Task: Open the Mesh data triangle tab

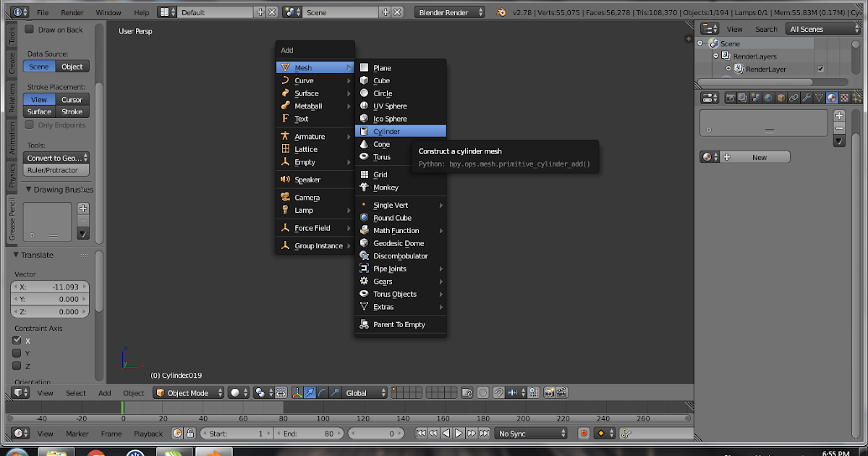Action: coord(819,98)
